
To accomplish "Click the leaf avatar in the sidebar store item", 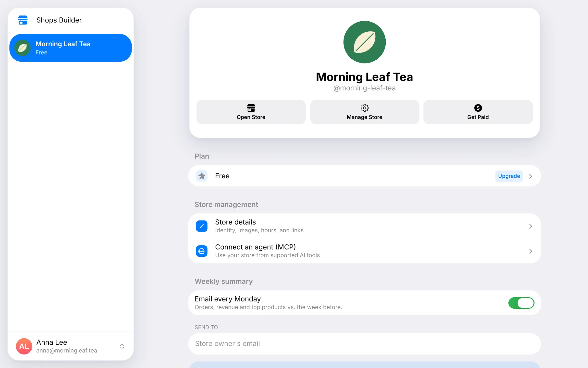I will [x=23, y=48].
